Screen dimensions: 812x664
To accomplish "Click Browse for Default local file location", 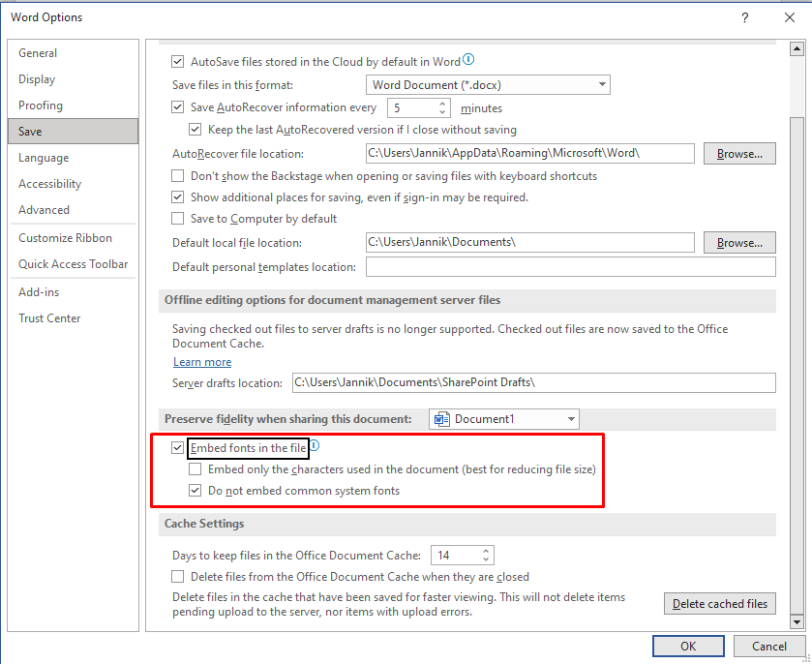I will pos(739,242).
